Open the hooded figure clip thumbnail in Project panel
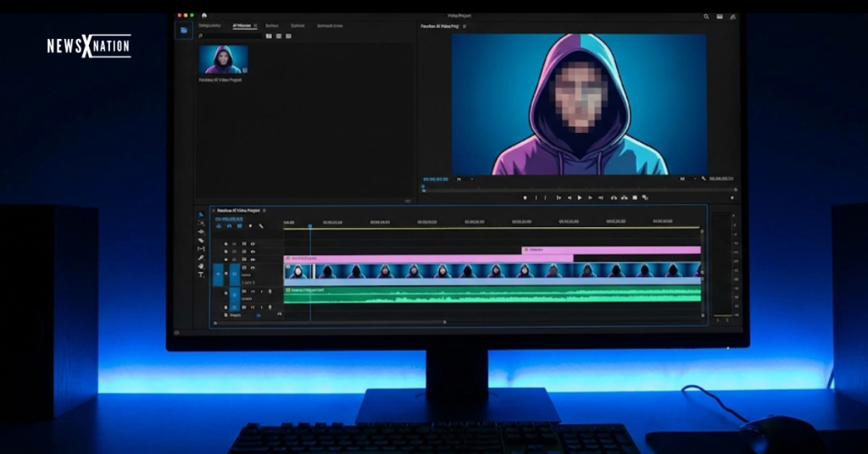 point(224,59)
